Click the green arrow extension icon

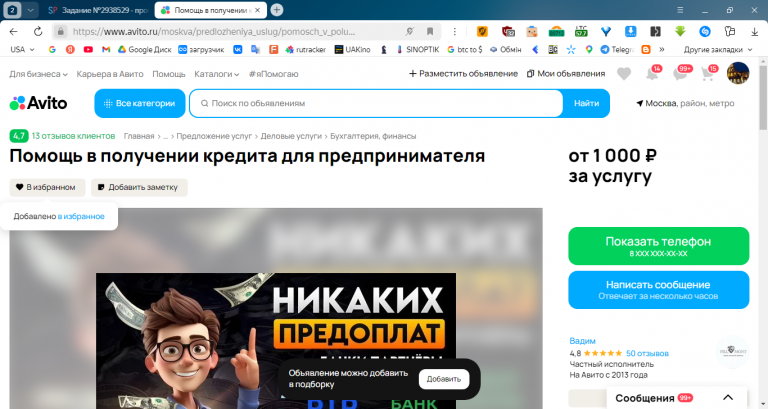click(x=680, y=32)
